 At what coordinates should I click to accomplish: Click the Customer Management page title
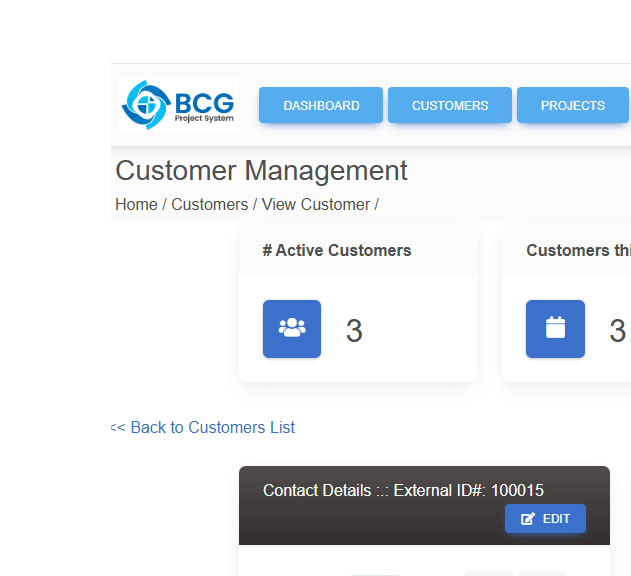pos(261,171)
